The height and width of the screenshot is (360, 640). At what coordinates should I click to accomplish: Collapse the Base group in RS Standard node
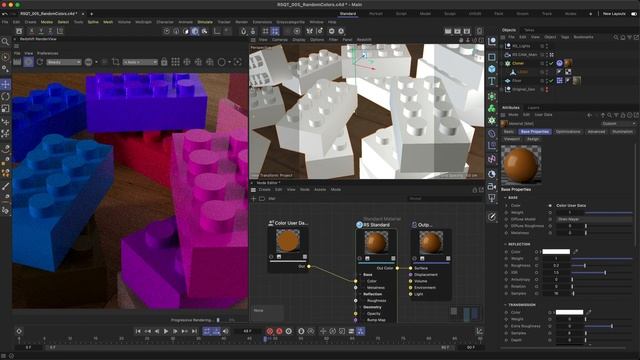360,275
